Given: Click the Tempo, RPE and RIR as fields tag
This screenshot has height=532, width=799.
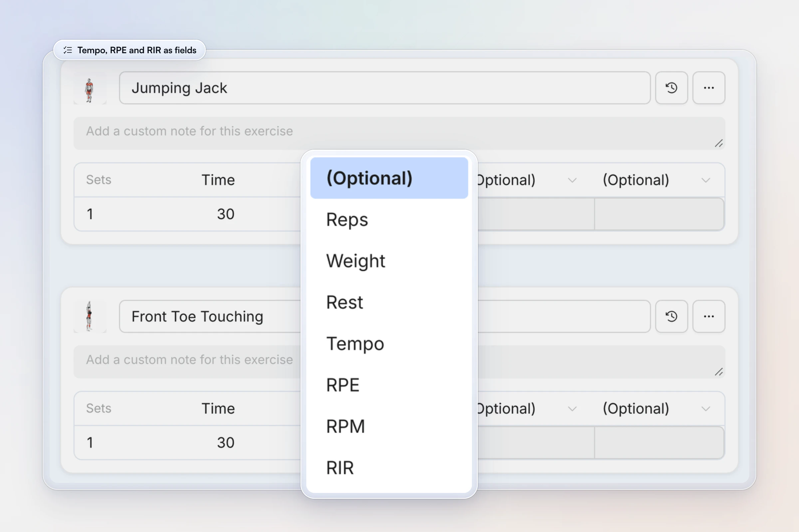Looking at the screenshot, I should [129, 50].
